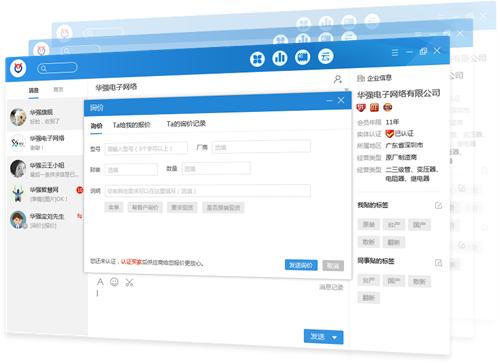Open the 封装 selection field
Image resolution: width=500 pixels, height=364 pixels.
131,170
